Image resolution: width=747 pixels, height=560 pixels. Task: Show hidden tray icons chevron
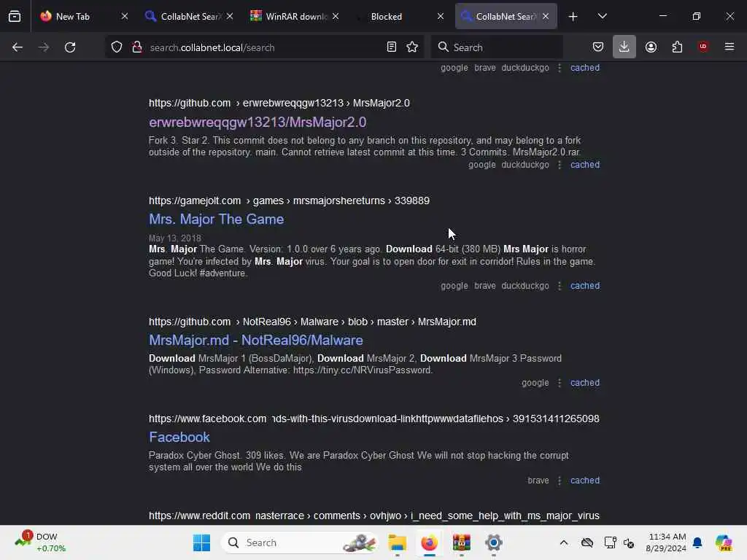pos(564,542)
